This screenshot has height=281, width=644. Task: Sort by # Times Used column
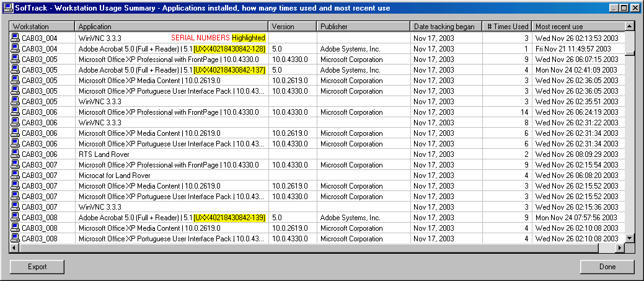tap(507, 27)
